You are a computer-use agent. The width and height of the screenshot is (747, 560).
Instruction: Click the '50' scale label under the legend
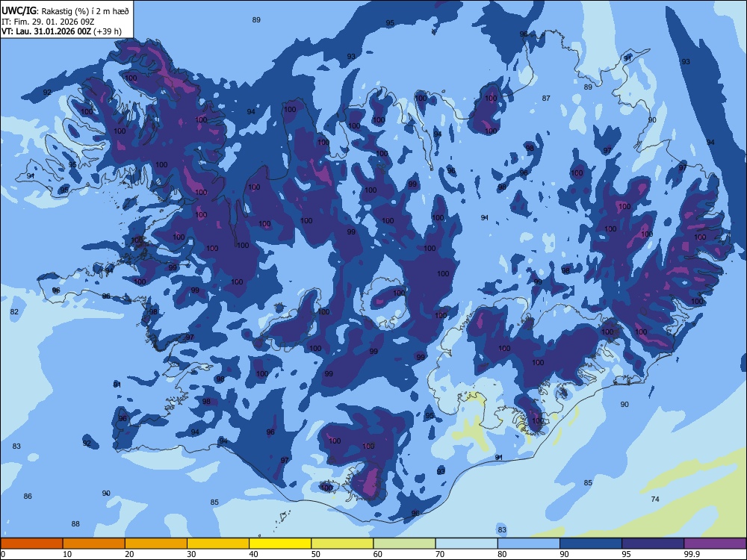pos(316,554)
